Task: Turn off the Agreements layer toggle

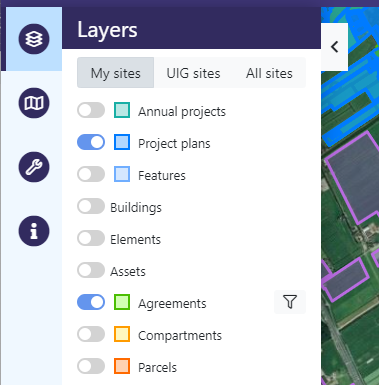Action: click(91, 302)
